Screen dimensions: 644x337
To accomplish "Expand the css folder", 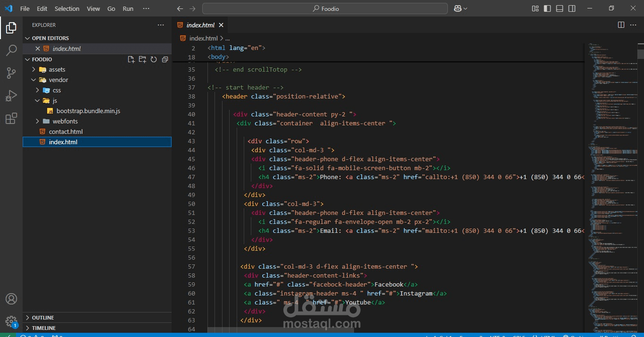I will (x=37, y=90).
